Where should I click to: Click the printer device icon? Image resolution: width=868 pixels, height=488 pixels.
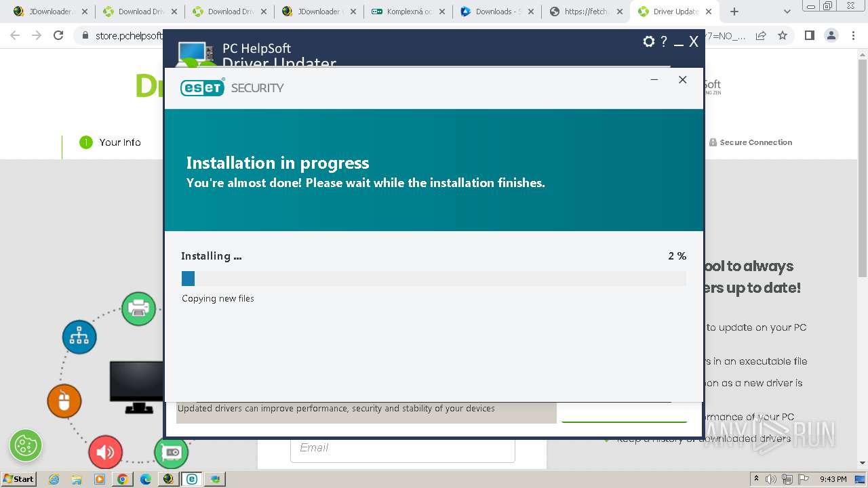(139, 308)
